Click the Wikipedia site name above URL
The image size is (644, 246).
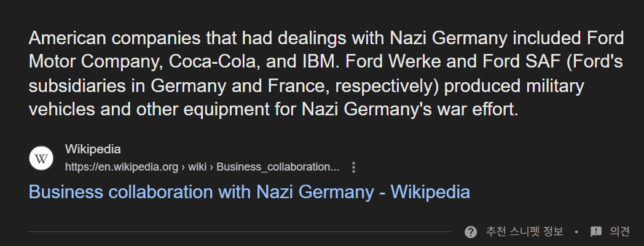(x=93, y=149)
